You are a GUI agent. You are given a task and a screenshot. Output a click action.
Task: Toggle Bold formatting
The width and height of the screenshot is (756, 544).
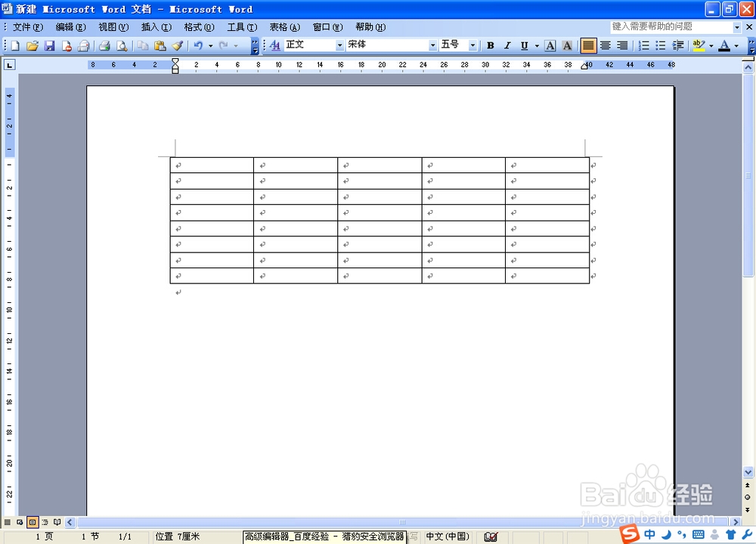491,46
